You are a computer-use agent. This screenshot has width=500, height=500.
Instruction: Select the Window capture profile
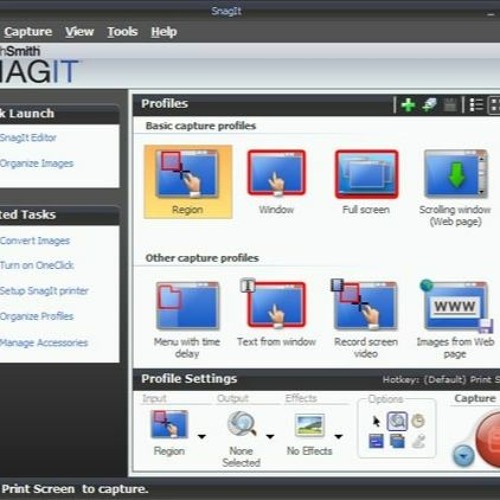click(x=276, y=182)
